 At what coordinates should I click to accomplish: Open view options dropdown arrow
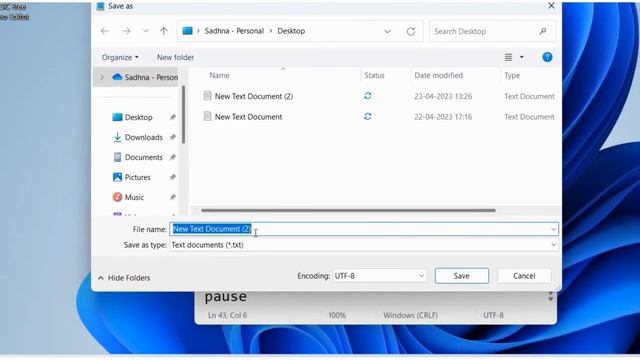(x=522, y=58)
